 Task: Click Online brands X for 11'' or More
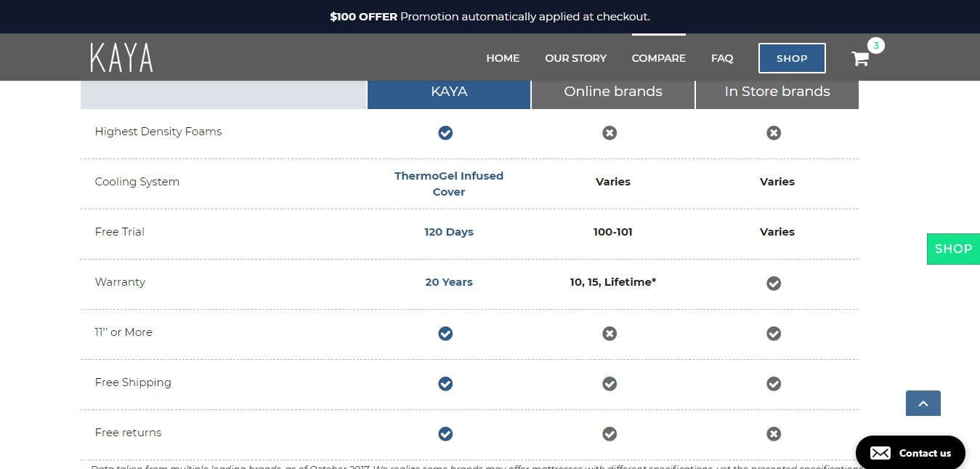coord(610,334)
